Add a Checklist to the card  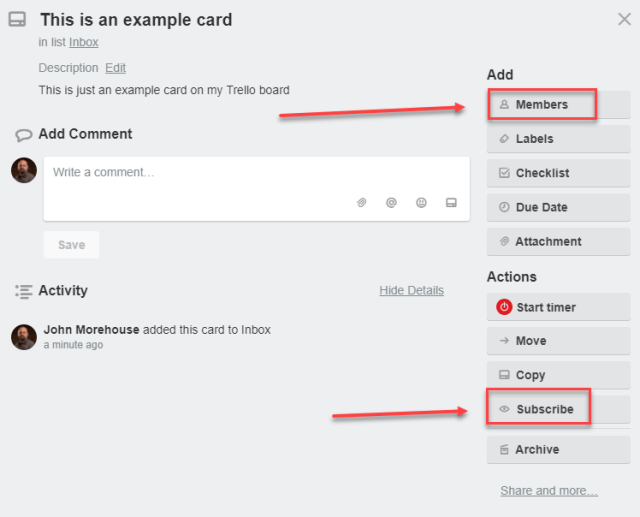click(x=557, y=173)
